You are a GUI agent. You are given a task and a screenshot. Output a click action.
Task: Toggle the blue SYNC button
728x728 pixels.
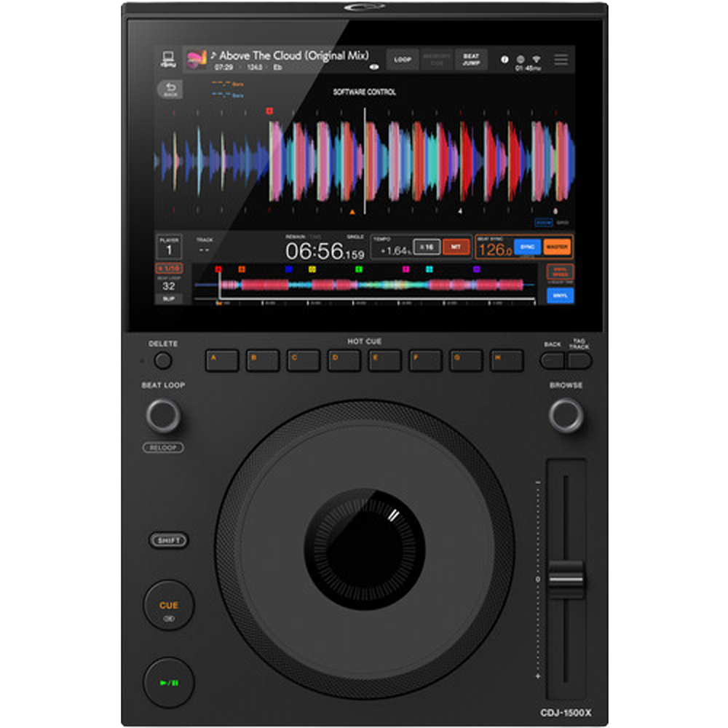[x=527, y=247]
